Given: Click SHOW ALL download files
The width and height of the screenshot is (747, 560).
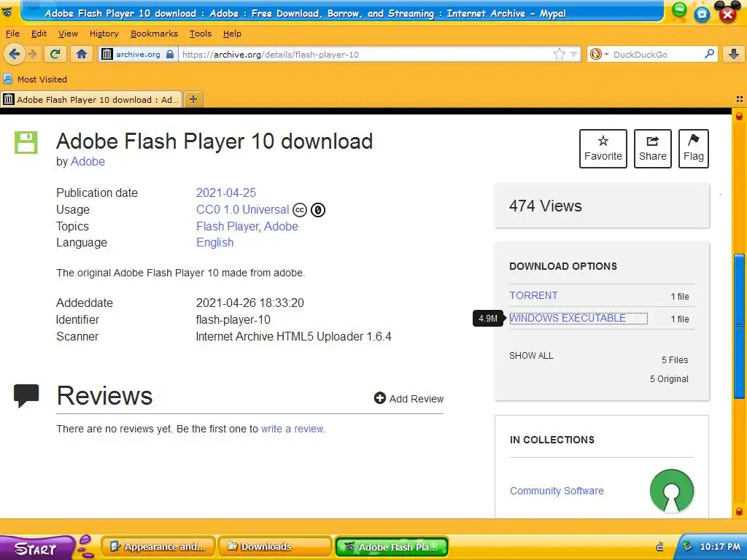Looking at the screenshot, I should pyautogui.click(x=531, y=355).
